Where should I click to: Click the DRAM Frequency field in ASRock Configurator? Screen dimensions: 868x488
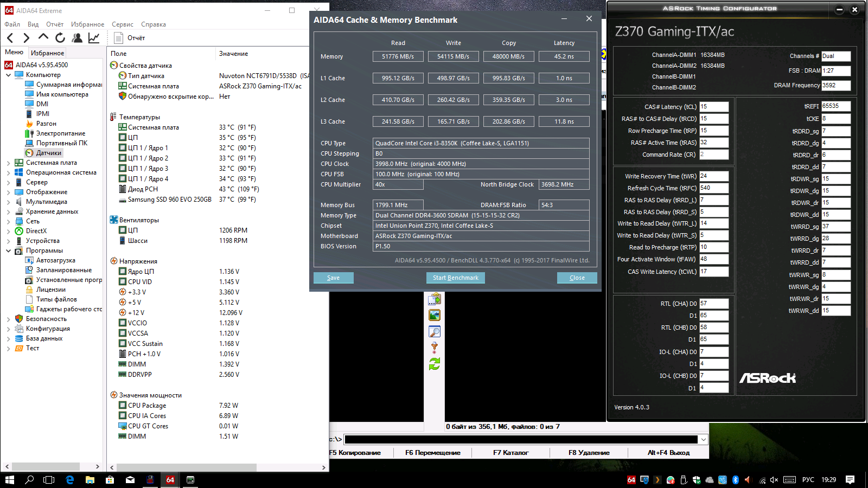point(836,85)
